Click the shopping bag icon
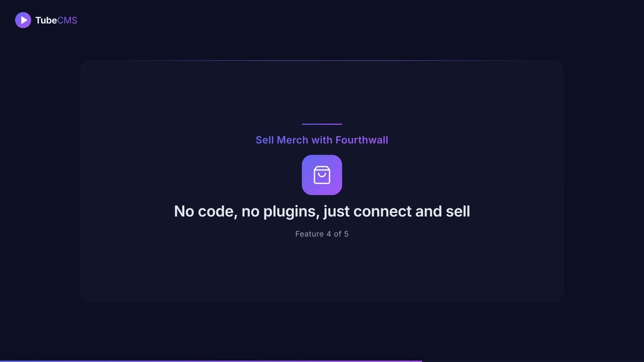644x362 pixels. tap(322, 175)
